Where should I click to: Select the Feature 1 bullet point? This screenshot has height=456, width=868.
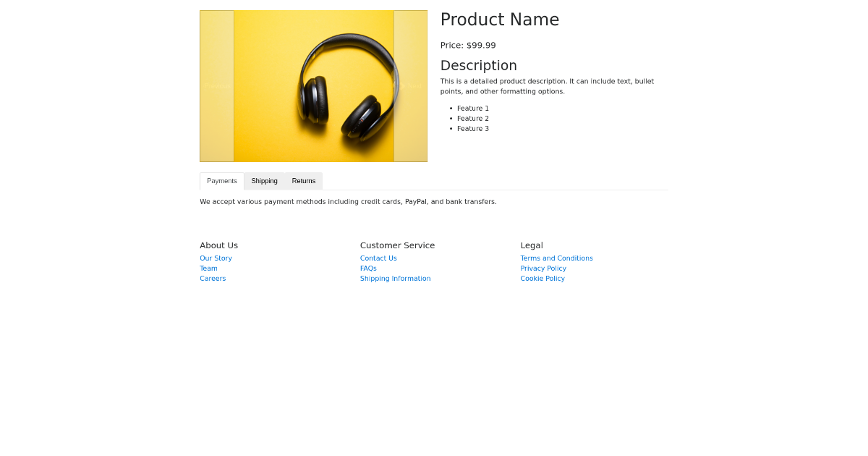click(x=472, y=108)
